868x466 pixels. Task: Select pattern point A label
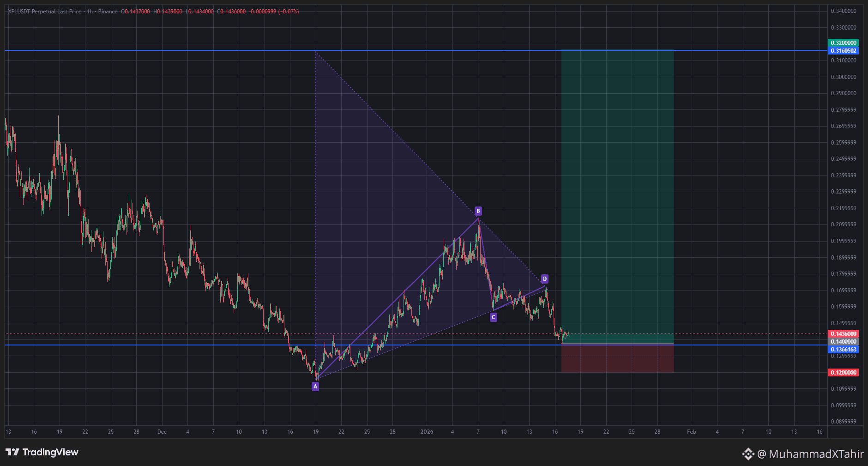[x=315, y=387]
